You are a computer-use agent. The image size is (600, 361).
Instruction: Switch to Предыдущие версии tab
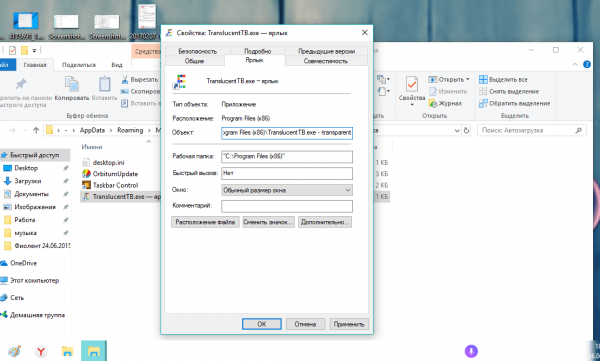pyautogui.click(x=326, y=51)
